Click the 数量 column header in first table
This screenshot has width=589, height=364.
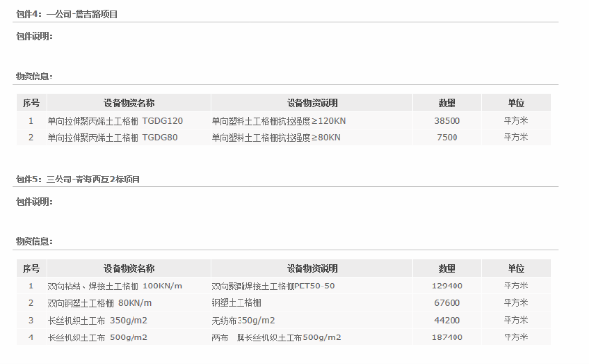click(x=447, y=103)
